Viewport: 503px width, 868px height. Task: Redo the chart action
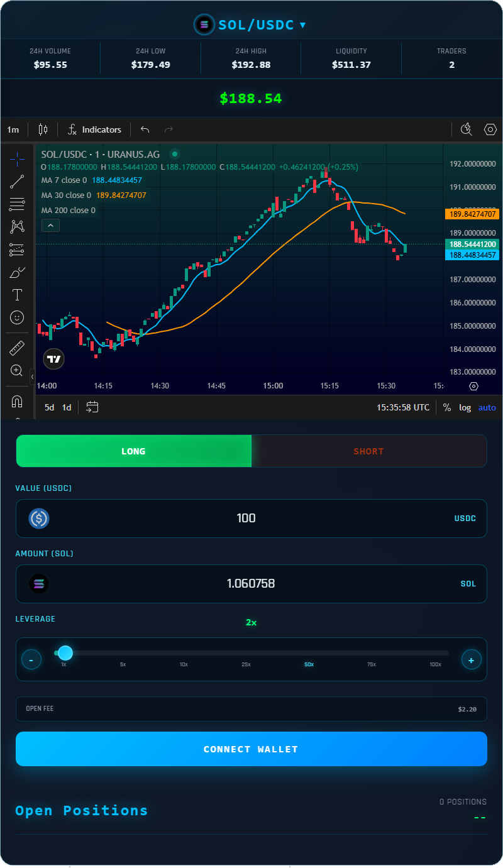coord(169,129)
